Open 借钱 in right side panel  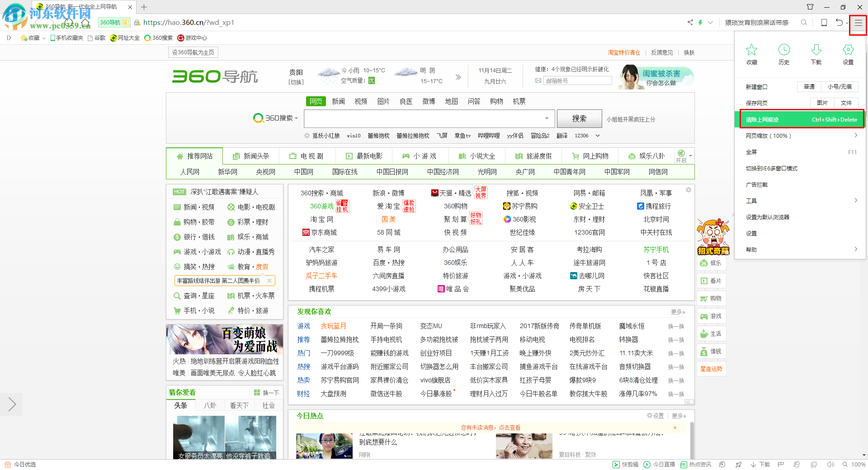(711, 351)
